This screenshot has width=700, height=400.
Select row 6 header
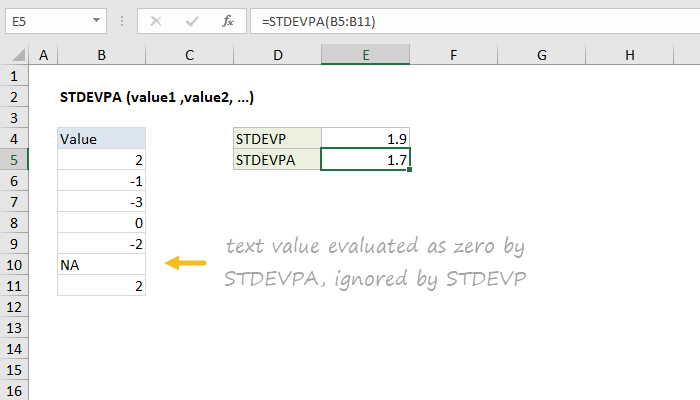pyautogui.click(x=14, y=181)
